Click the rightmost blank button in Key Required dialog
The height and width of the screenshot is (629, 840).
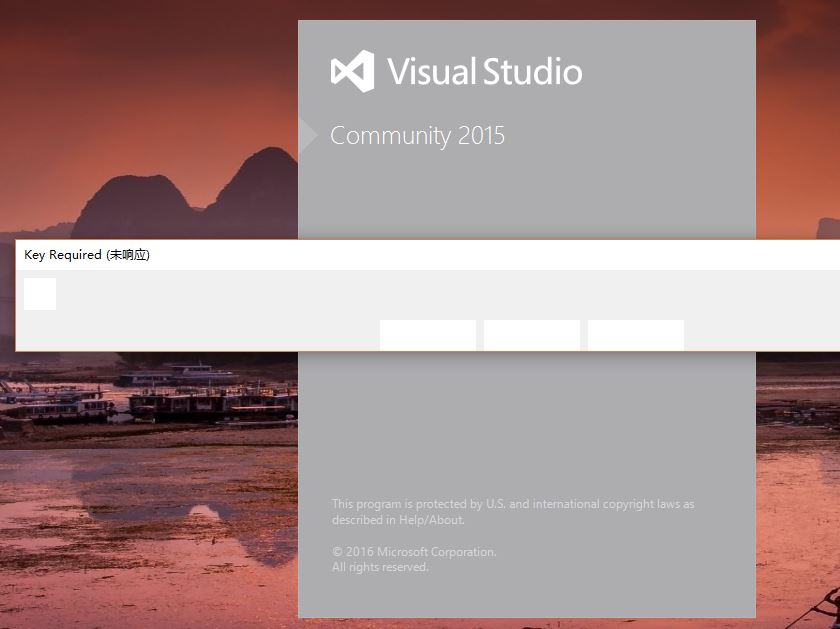(636, 335)
